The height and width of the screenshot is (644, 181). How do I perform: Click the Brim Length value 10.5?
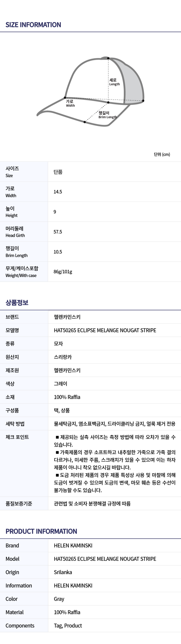point(58,252)
